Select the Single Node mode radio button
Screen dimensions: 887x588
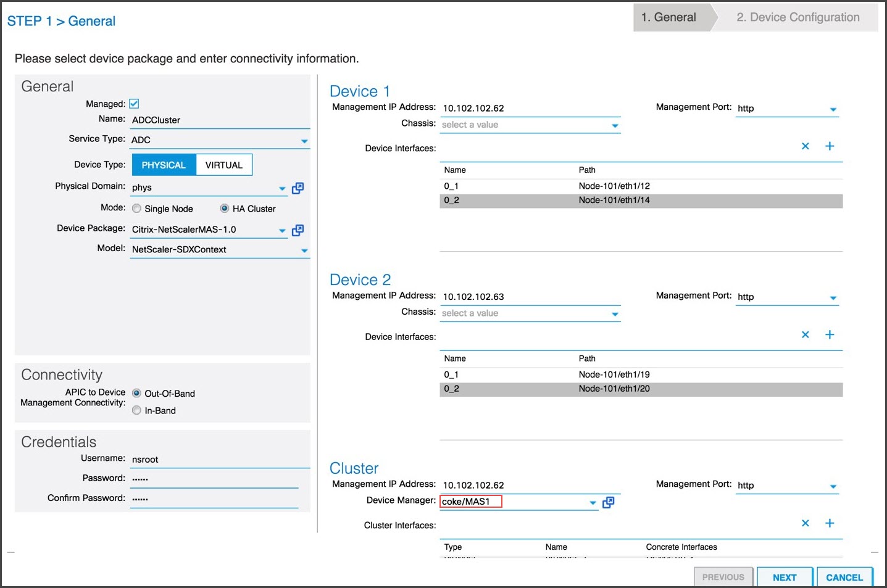136,209
